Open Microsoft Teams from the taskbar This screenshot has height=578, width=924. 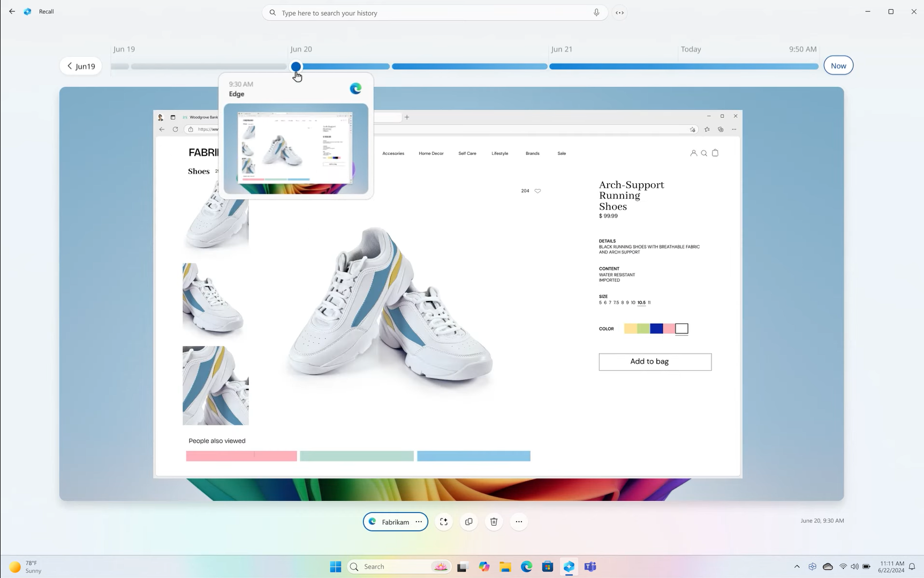(x=590, y=567)
